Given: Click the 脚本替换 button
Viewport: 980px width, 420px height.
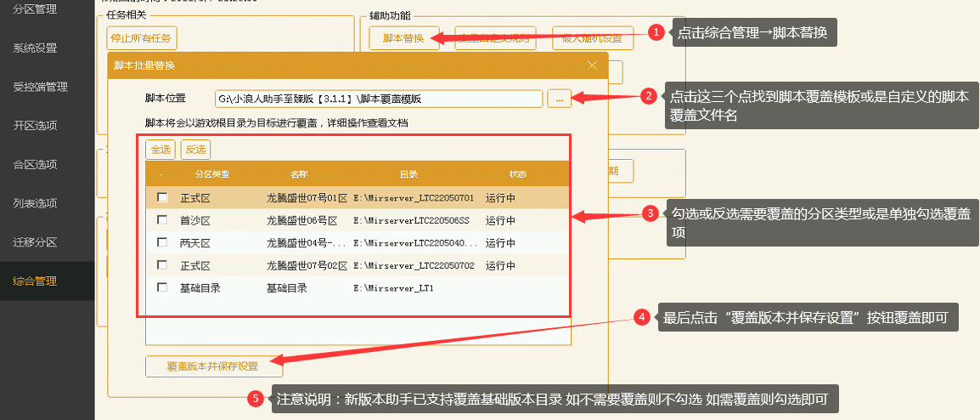Looking at the screenshot, I should pos(403,38).
